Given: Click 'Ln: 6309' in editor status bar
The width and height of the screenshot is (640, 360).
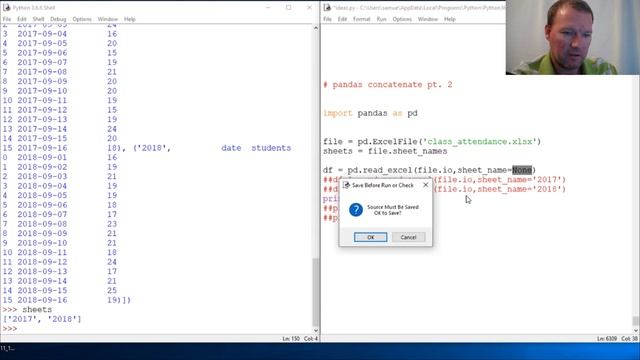Looking at the screenshot, I should [607, 339].
